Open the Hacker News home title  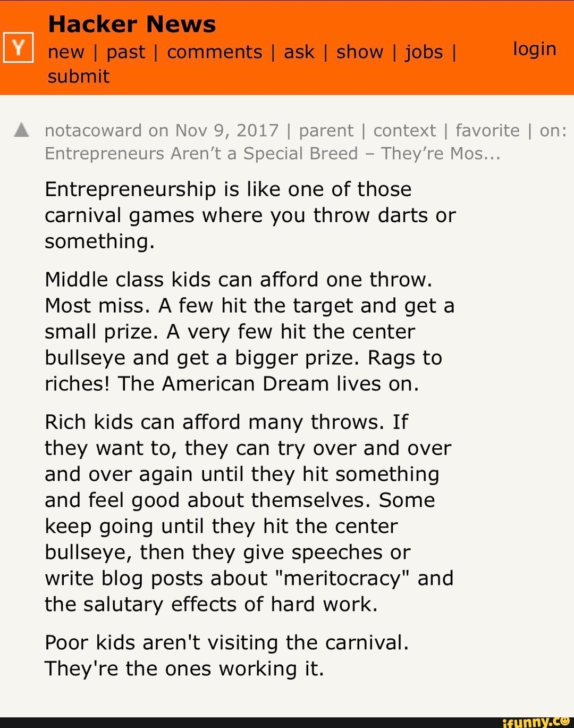pos(132,24)
